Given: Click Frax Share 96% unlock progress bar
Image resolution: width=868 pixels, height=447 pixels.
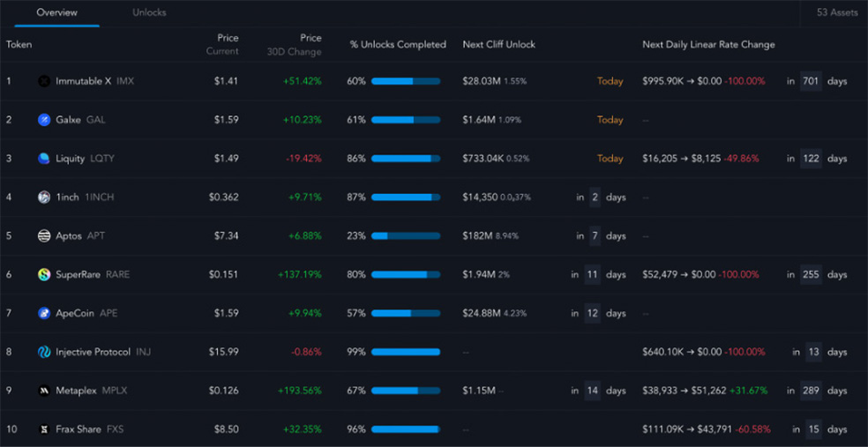Looking at the screenshot, I should point(406,429).
